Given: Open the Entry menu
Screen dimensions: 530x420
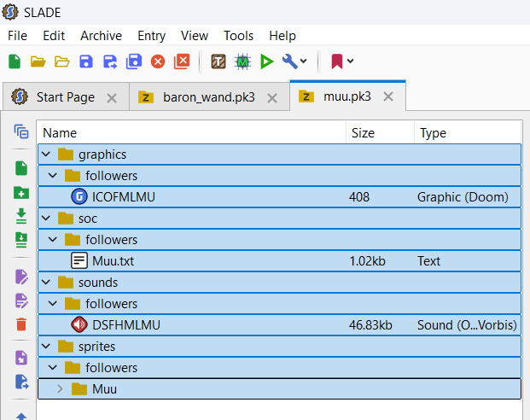Looking at the screenshot, I should tap(151, 36).
